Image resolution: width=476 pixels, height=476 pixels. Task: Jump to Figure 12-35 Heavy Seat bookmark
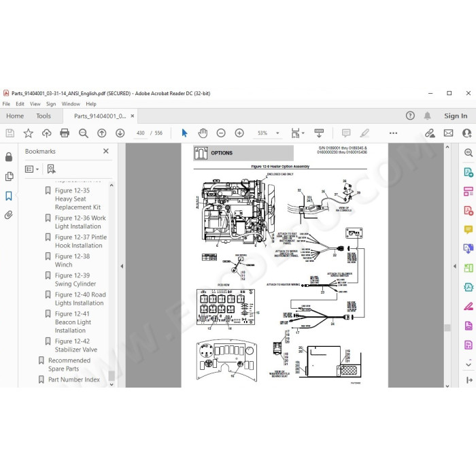[x=78, y=199]
